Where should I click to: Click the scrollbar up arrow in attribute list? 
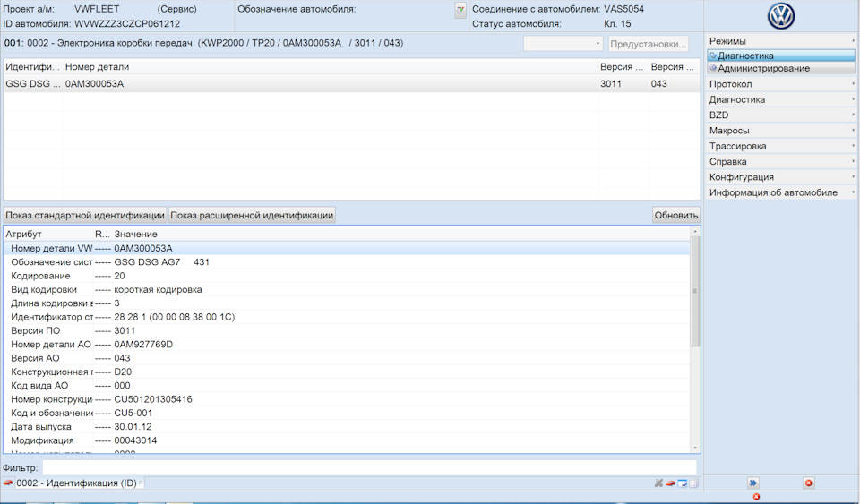695,232
